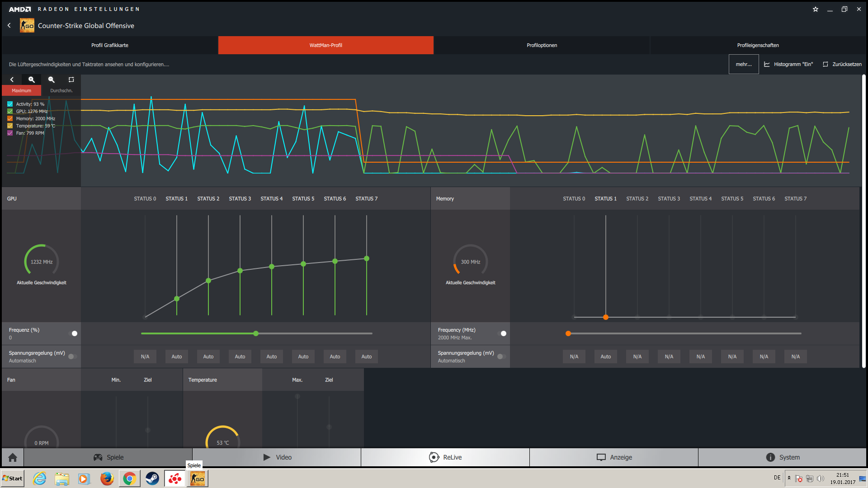Toggle the Temperature graph checkbox
The width and height of the screenshot is (868, 488).
tap(10, 126)
